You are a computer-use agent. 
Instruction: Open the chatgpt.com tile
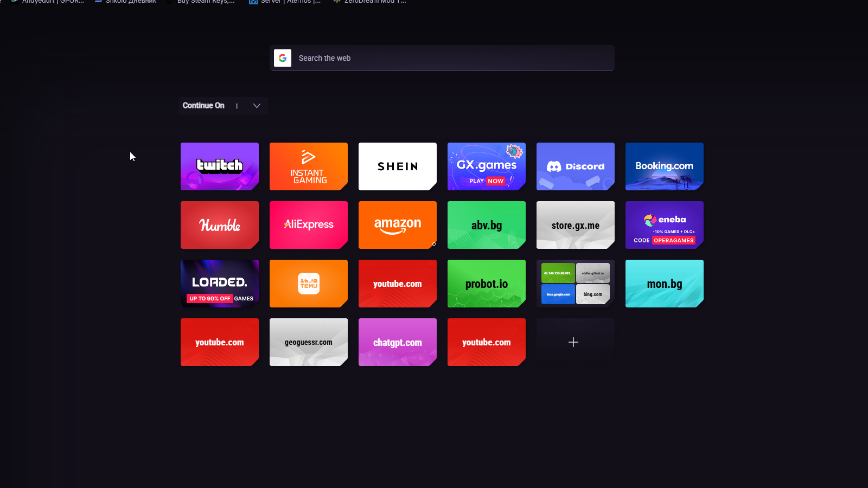[398, 342]
